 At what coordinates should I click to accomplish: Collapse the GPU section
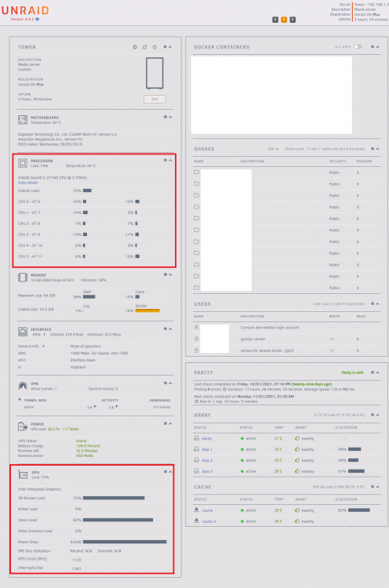point(170,472)
